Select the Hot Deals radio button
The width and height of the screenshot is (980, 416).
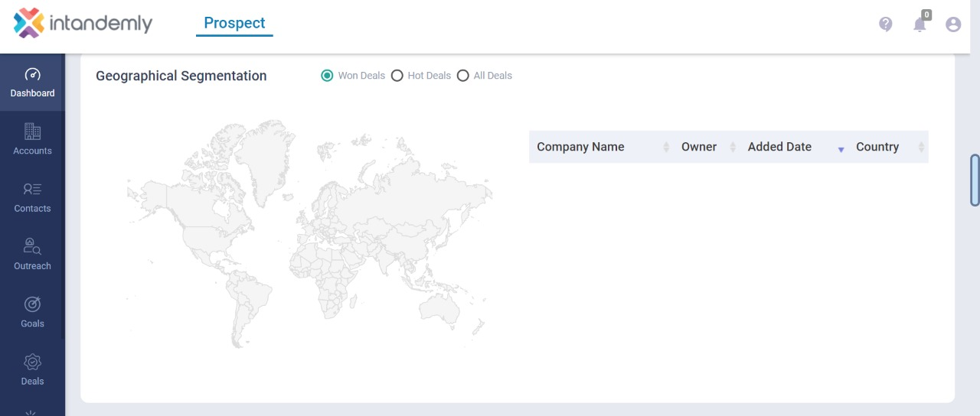pyautogui.click(x=397, y=76)
